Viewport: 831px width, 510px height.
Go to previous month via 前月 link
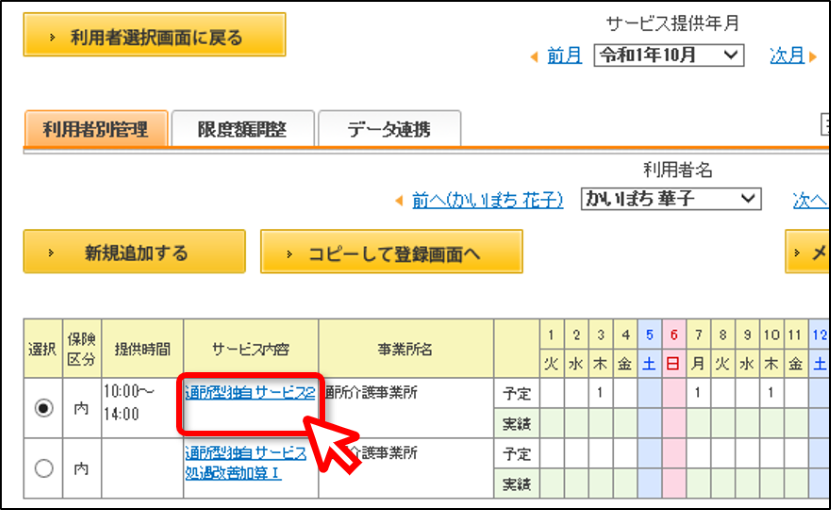coord(564,55)
